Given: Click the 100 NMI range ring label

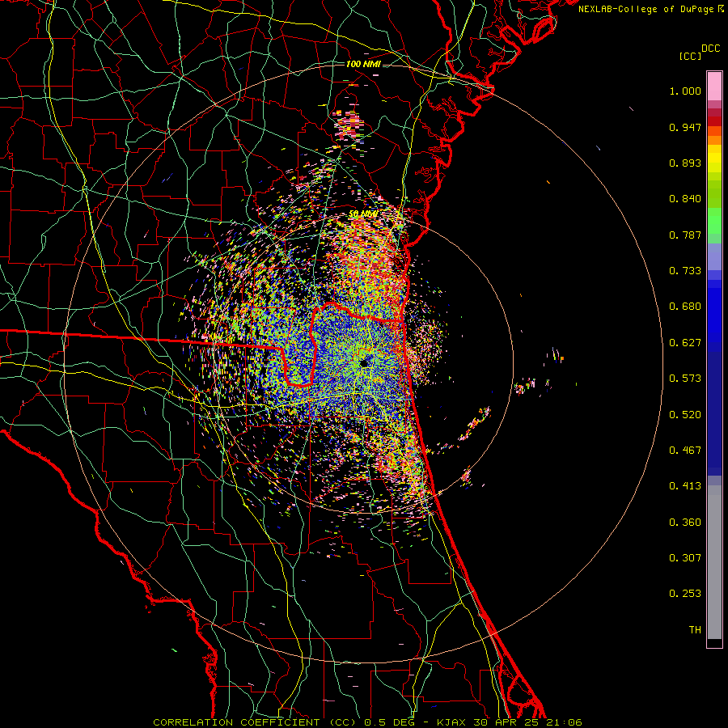Looking at the screenshot, I should pyautogui.click(x=363, y=64).
